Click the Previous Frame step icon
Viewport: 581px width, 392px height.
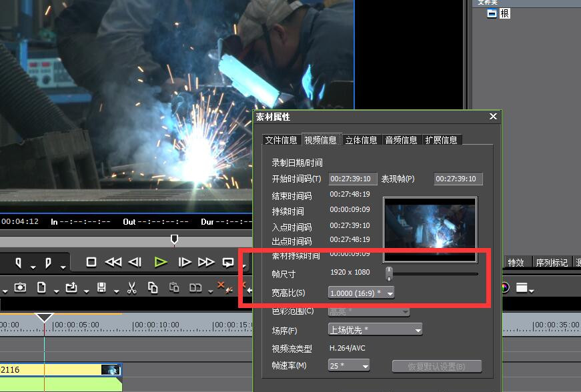pyautogui.click(x=135, y=262)
